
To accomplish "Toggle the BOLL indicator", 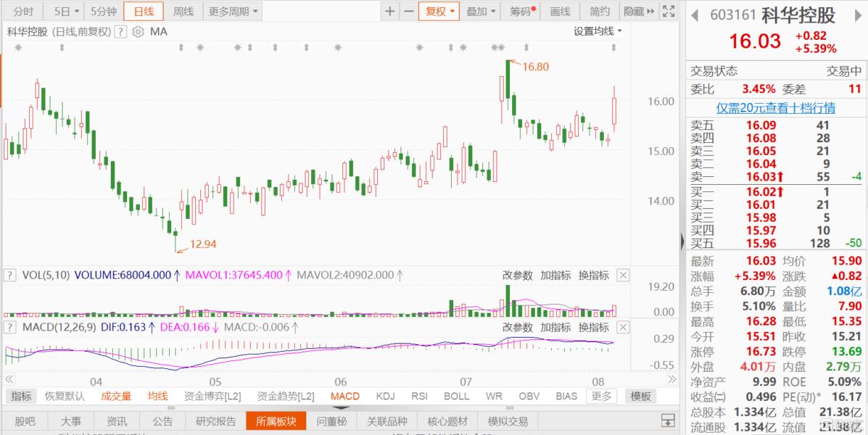I will pyautogui.click(x=457, y=397).
